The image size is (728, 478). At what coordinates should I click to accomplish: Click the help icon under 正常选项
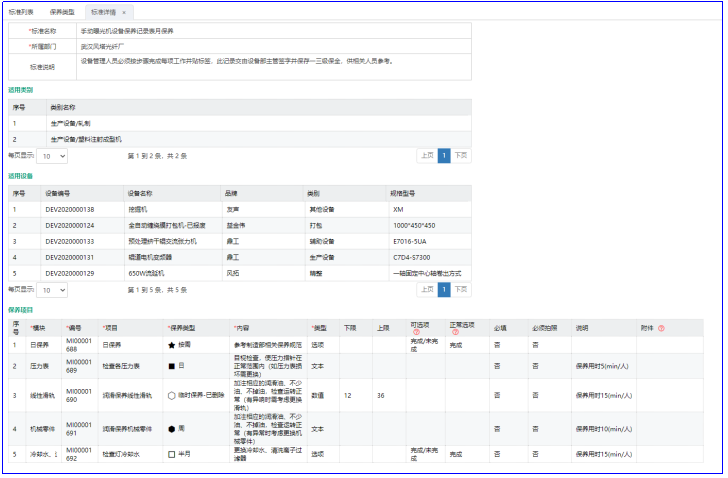455,332
